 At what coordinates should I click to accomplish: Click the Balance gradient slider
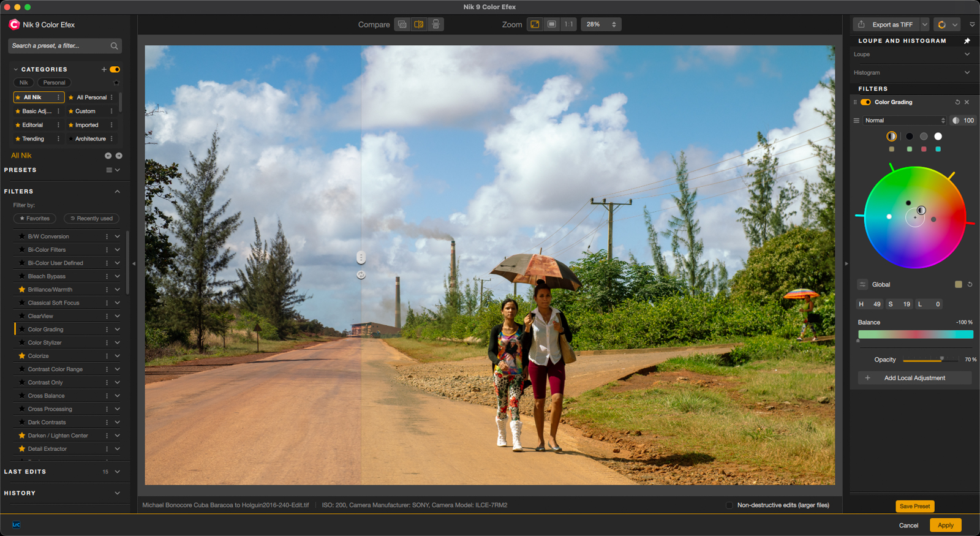pyautogui.click(x=916, y=334)
